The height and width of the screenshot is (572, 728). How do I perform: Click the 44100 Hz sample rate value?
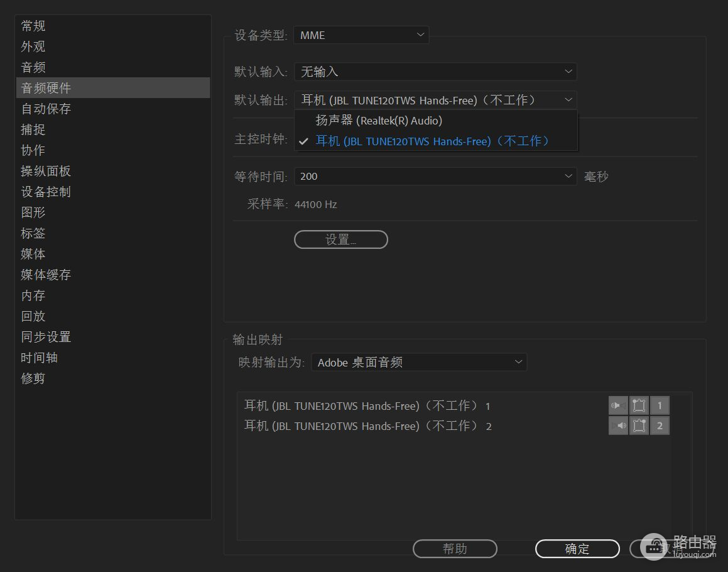(x=316, y=204)
